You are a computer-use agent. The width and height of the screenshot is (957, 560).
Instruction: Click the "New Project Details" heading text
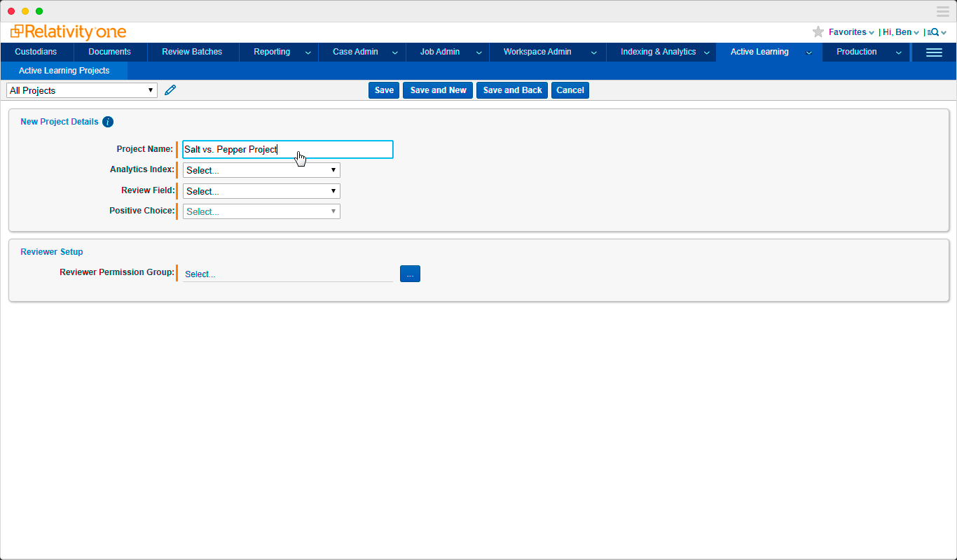point(60,122)
